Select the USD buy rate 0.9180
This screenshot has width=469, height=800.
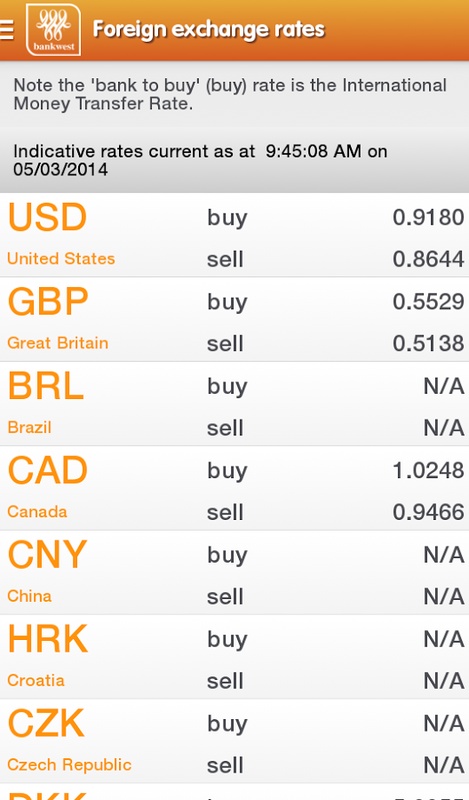428,218
